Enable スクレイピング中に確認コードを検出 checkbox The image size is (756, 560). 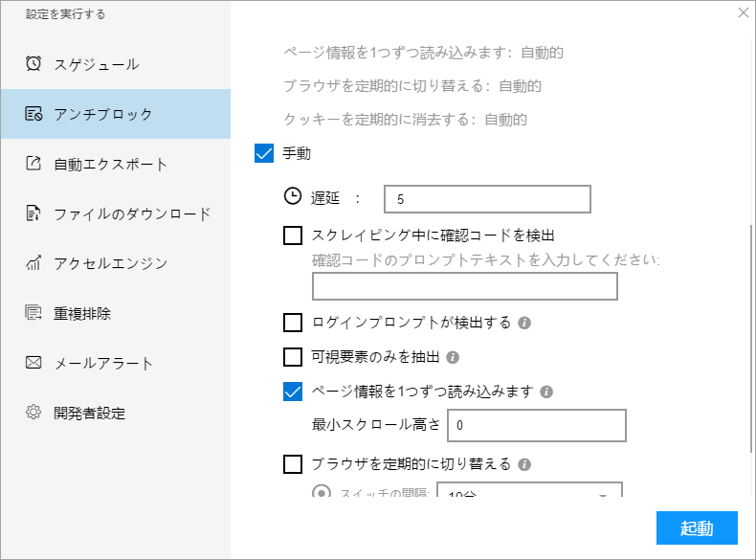click(294, 235)
